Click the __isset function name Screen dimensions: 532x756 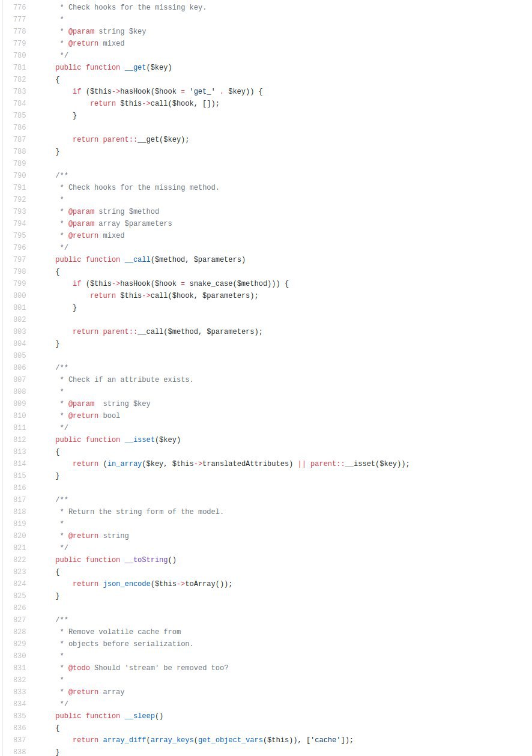point(140,440)
